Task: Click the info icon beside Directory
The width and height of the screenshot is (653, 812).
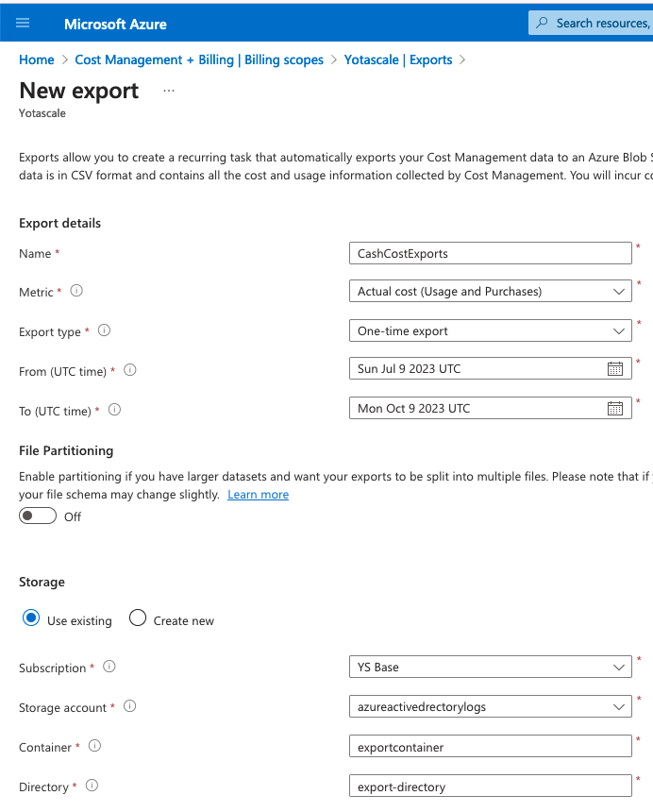Action: click(92, 786)
